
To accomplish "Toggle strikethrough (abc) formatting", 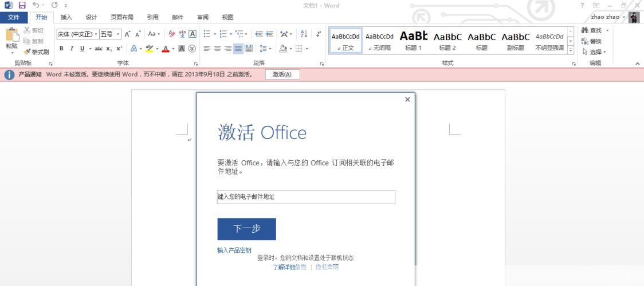I will 99,49.
